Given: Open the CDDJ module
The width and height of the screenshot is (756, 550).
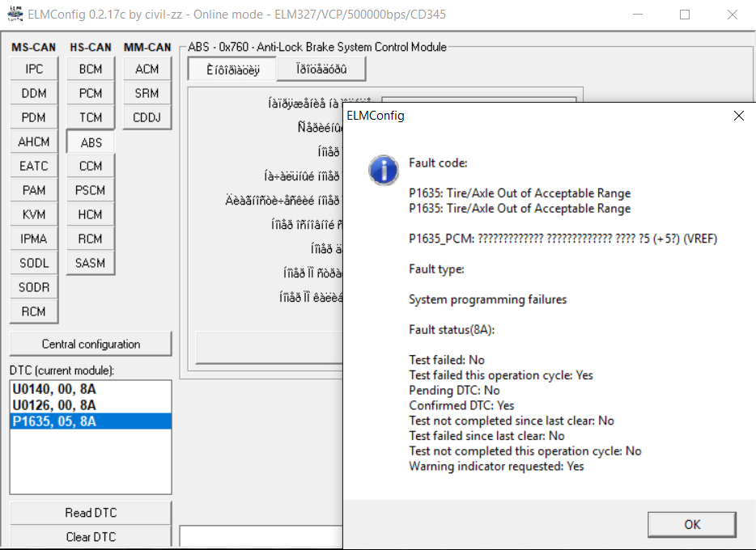Looking at the screenshot, I should point(147,118).
